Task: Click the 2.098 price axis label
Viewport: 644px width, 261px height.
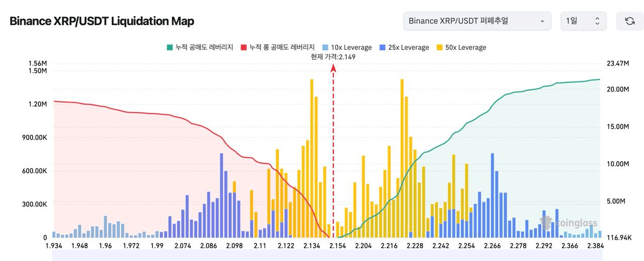Action: (x=234, y=246)
